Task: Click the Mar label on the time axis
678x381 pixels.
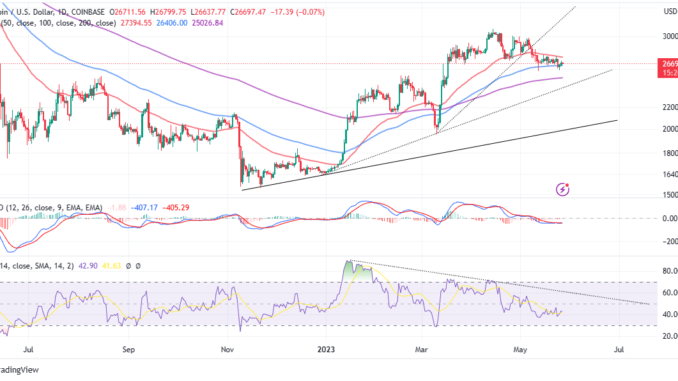Action: [x=421, y=349]
